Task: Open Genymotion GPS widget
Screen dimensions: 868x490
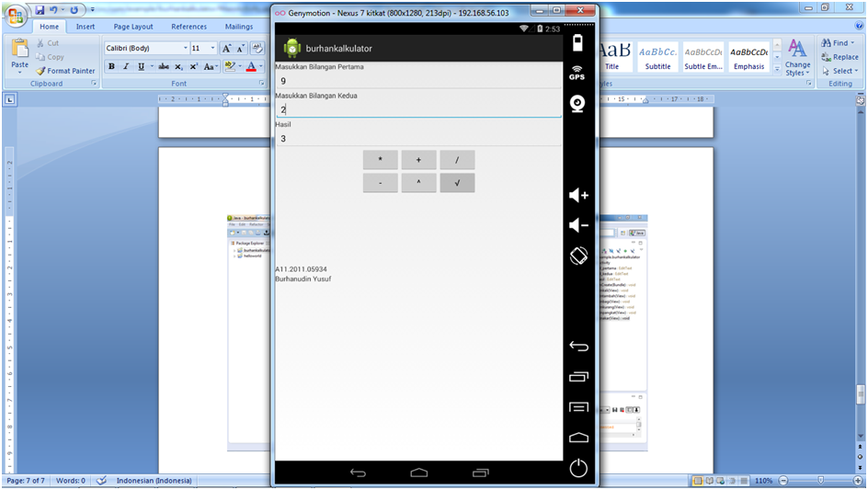Action: click(x=577, y=73)
